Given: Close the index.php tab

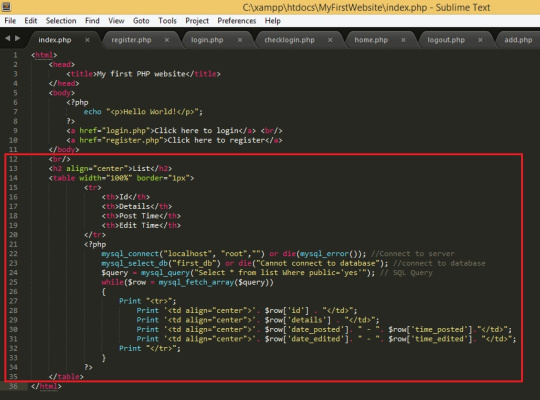Looking at the screenshot, I should (x=87, y=40).
